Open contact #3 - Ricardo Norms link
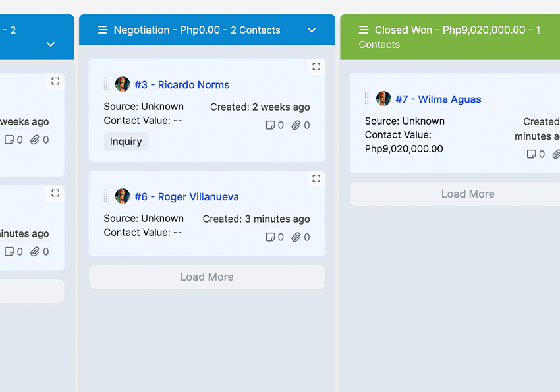Viewport: 560px width, 392px height. [182, 85]
